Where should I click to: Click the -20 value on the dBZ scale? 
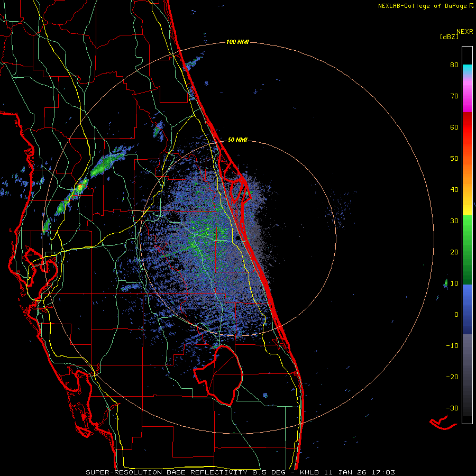pyautogui.click(x=452, y=377)
